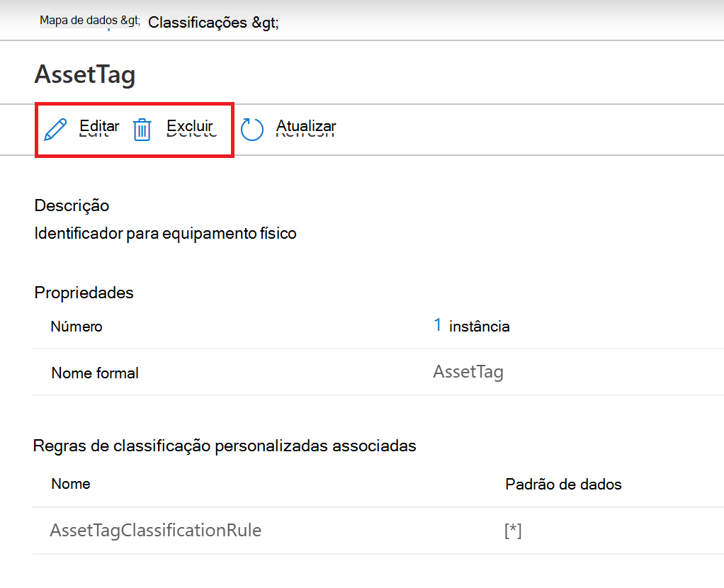Click the Excluir toolbar command
This screenshot has height=588, width=724.
(189, 125)
